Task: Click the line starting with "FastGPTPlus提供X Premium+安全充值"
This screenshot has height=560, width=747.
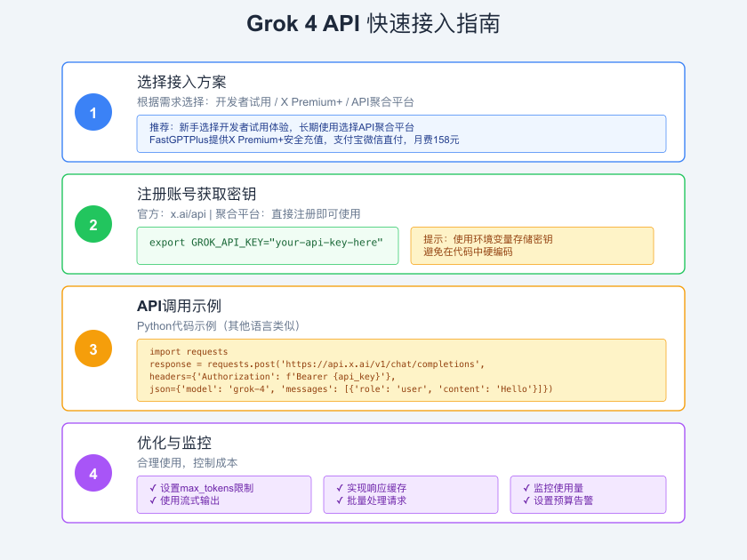Action: pyautogui.click(x=304, y=140)
